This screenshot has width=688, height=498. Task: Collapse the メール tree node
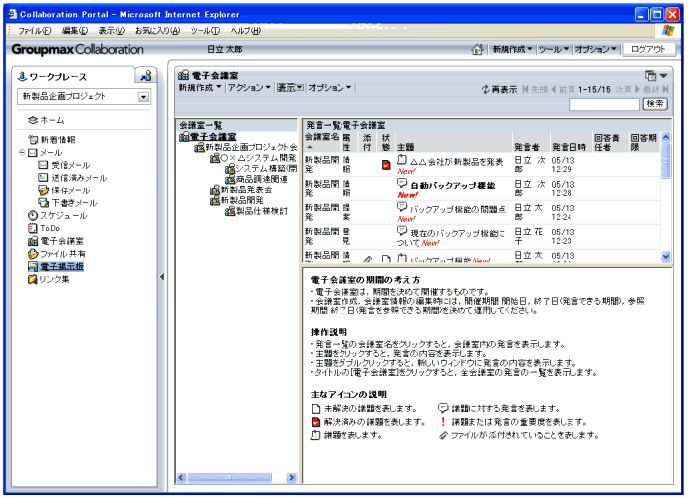click(21, 152)
